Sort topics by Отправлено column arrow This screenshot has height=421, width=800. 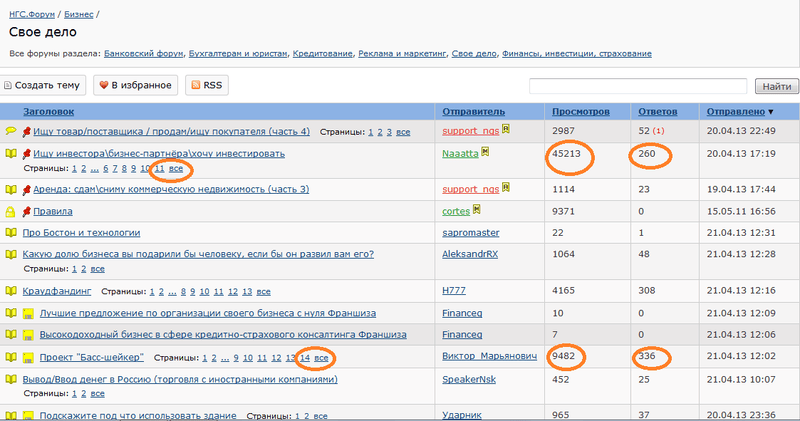(771, 112)
